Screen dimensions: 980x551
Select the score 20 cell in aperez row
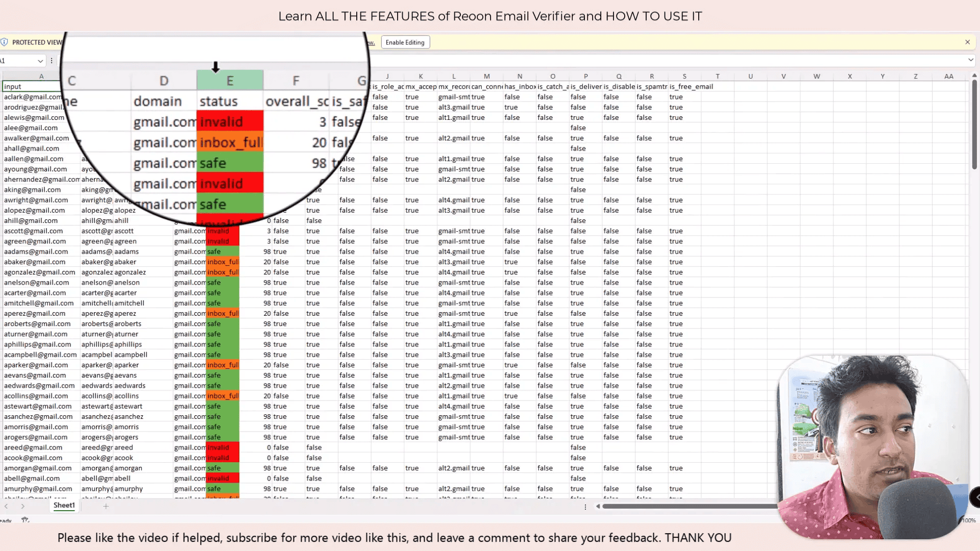(256, 314)
